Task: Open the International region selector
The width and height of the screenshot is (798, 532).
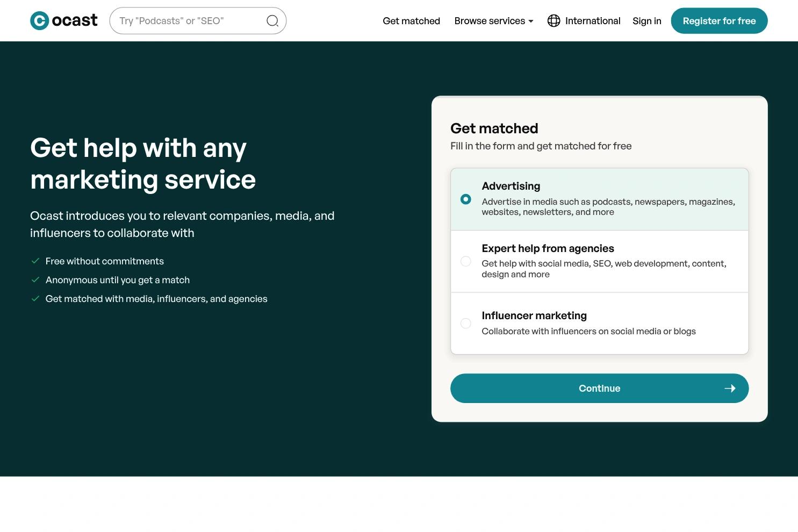Action: [x=592, y=21]
